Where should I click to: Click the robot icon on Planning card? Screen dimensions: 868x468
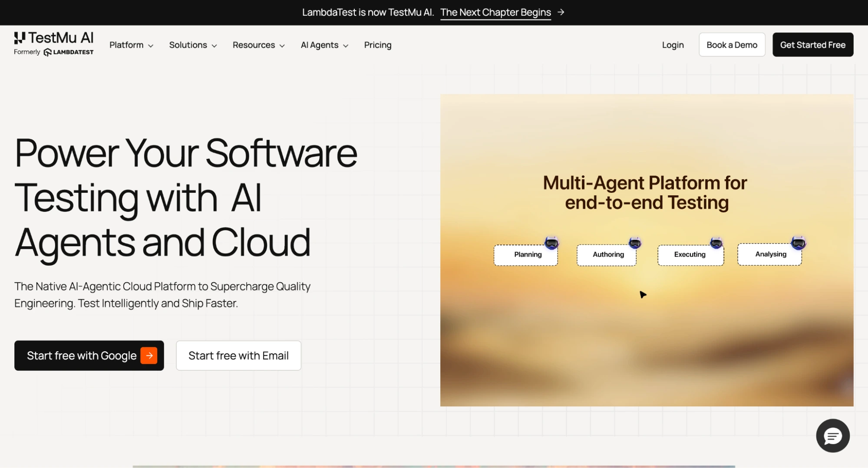tap(551, 243)
